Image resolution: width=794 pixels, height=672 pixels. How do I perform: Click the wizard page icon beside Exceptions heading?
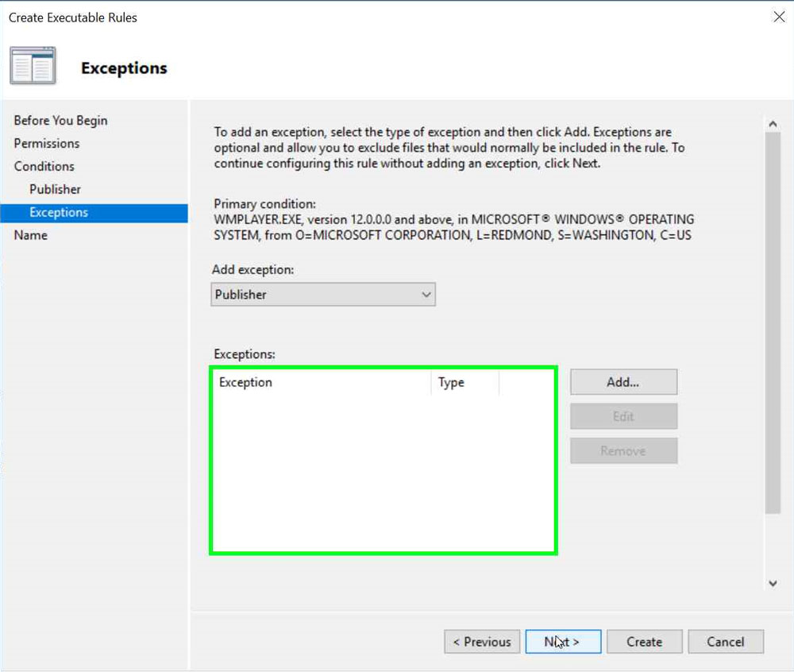(x=33, y=66)
